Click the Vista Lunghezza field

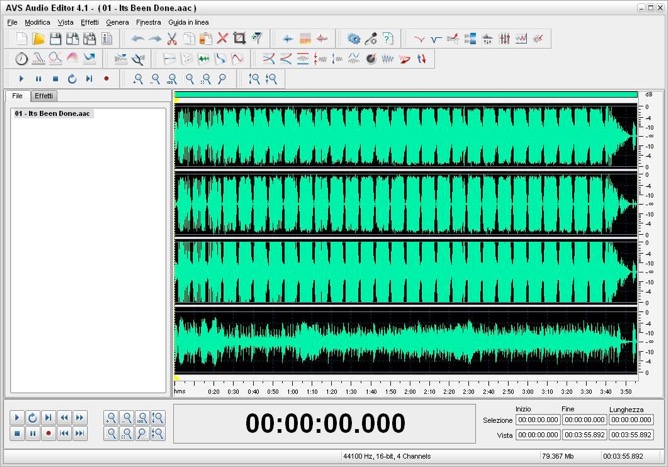tap(631, 435)
